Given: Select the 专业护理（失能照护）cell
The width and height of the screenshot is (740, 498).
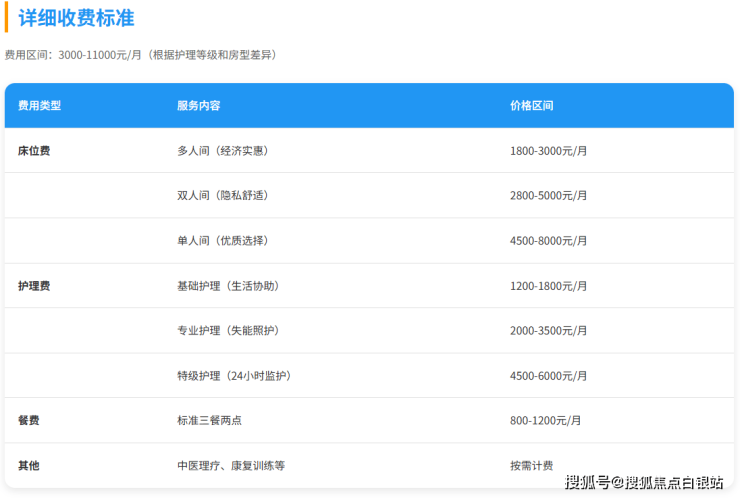Looking at the screenshot, I should pyautogui.click(x=227, y=331).
